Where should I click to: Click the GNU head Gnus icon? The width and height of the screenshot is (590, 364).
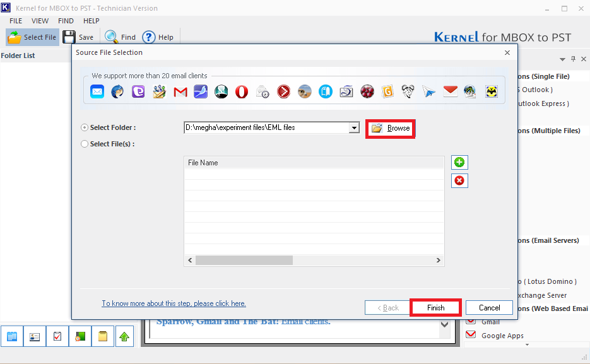pyautogui.click(x=408, y=91)
